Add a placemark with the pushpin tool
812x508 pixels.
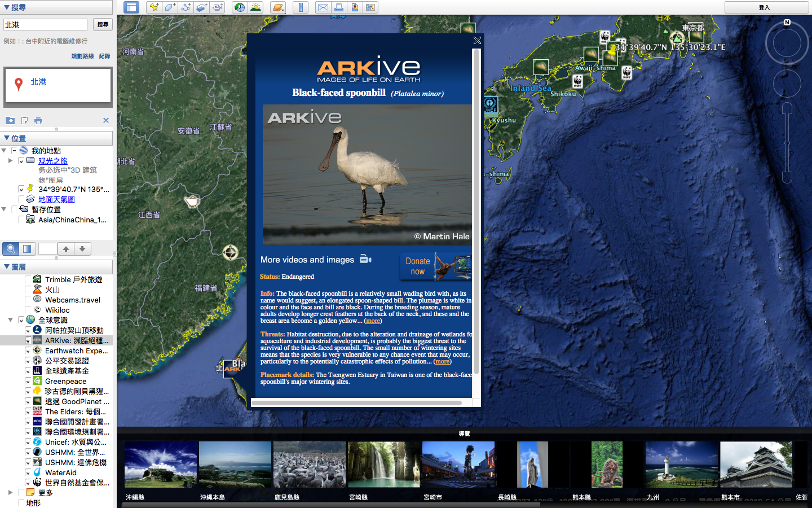point(154,7)
